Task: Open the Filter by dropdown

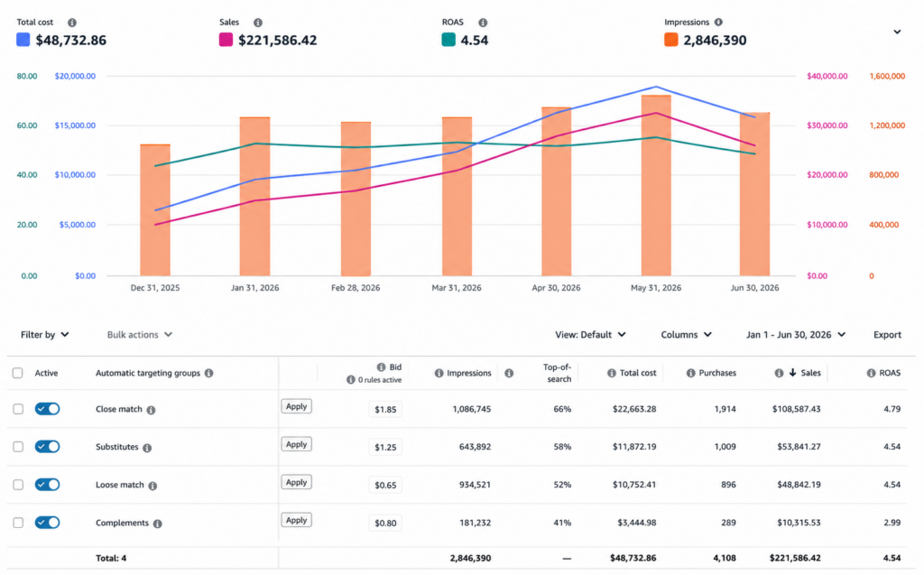Action: click(45, 334)
